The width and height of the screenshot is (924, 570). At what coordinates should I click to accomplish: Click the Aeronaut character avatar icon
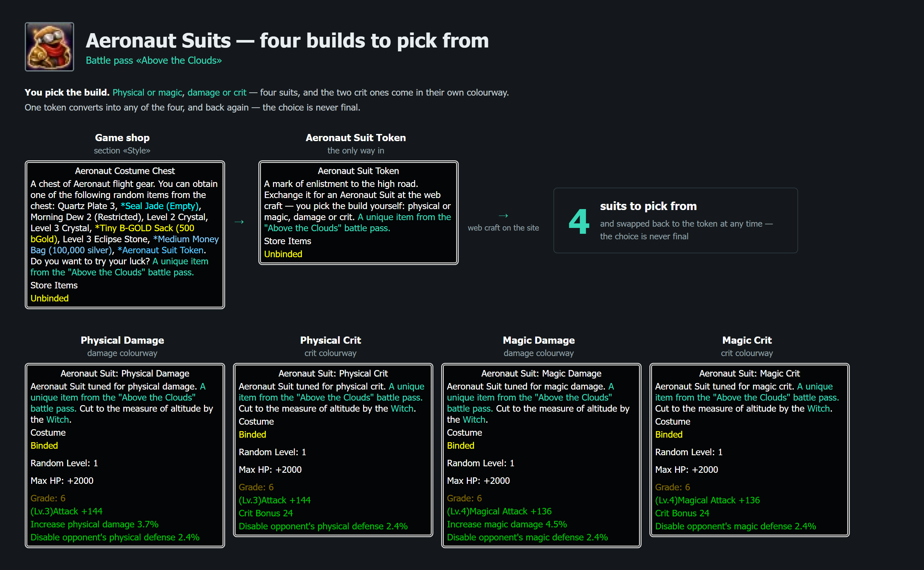(49, 47)
